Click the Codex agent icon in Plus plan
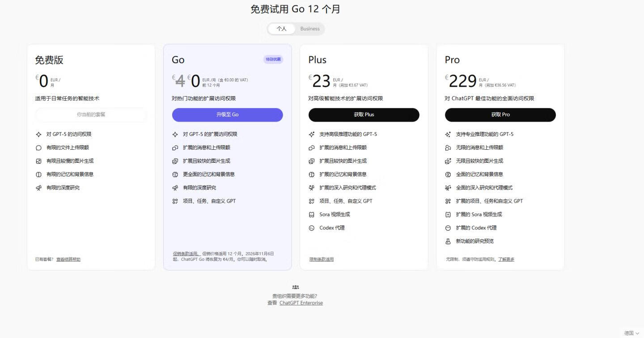The width and height of the screenshot is (644, 338). [312, 228]
